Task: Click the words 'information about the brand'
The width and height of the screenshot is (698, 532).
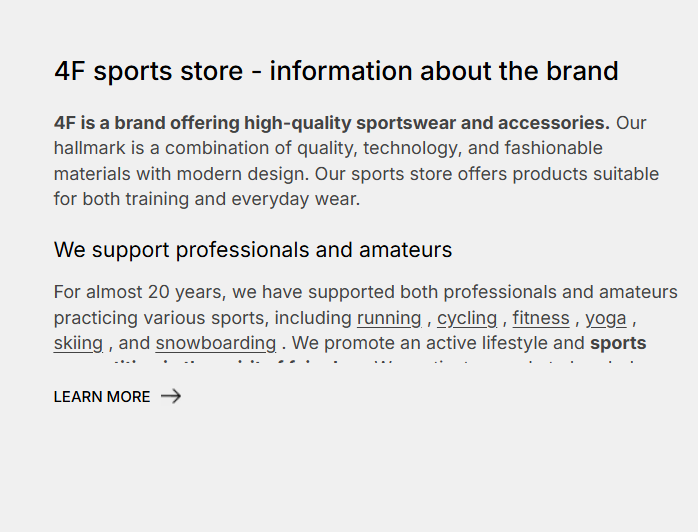Action: click(444, 72)
